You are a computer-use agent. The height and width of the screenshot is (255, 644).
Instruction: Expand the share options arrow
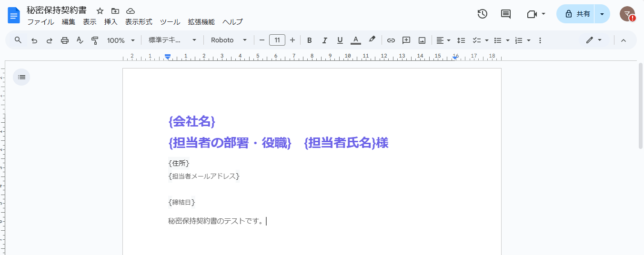coord(602,14)
